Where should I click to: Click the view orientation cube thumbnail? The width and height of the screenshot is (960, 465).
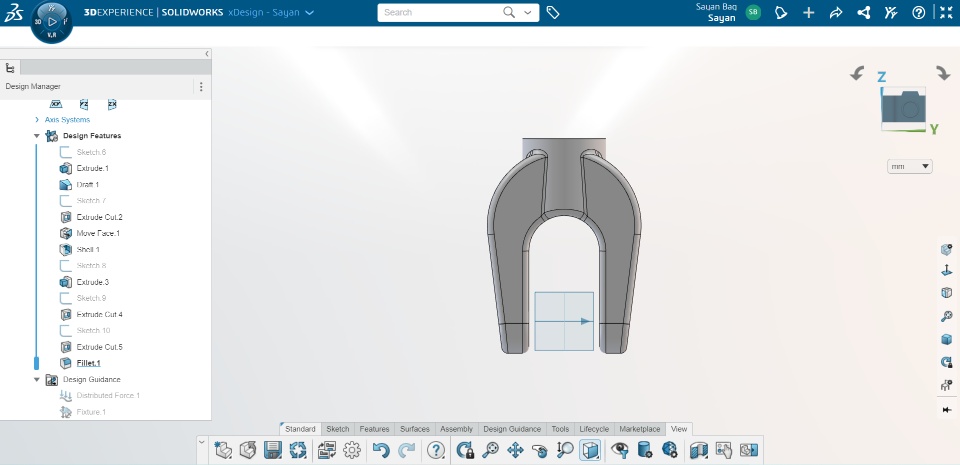[904, 108]
